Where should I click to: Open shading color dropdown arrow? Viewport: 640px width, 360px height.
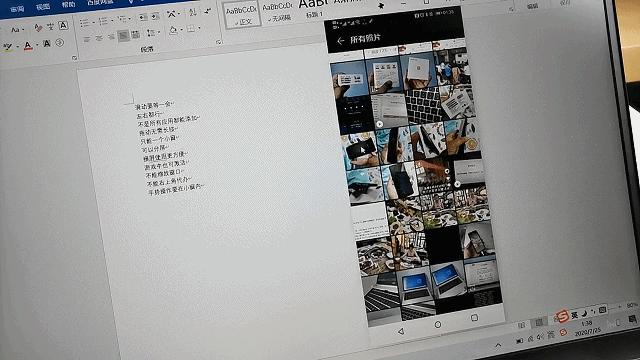tap(182, 30)
